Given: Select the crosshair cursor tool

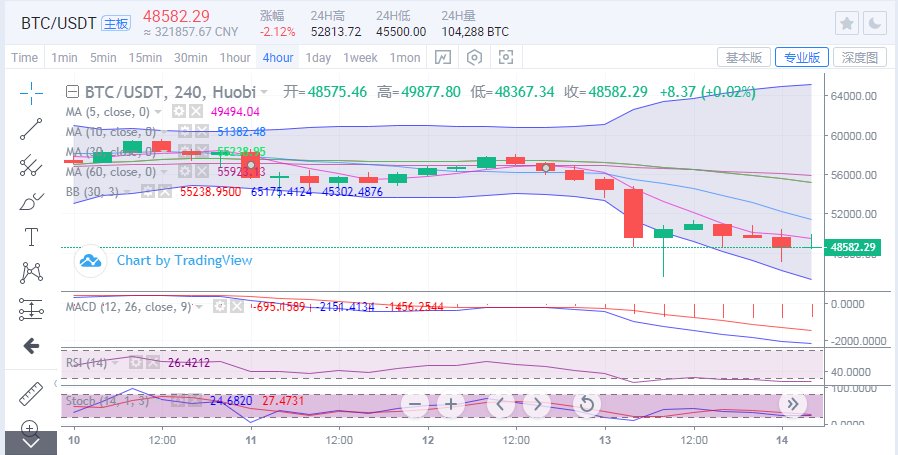Looking at the screenshot, I should (x=31, y=93).
